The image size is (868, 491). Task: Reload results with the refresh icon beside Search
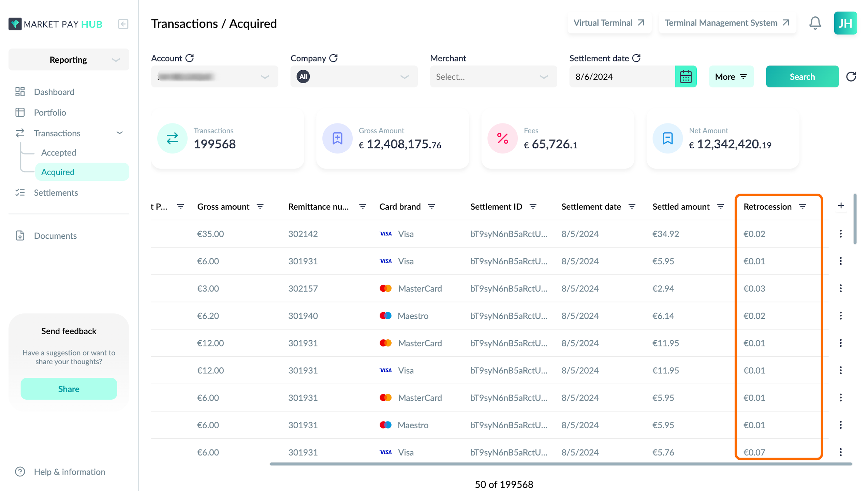pos(851,76)
